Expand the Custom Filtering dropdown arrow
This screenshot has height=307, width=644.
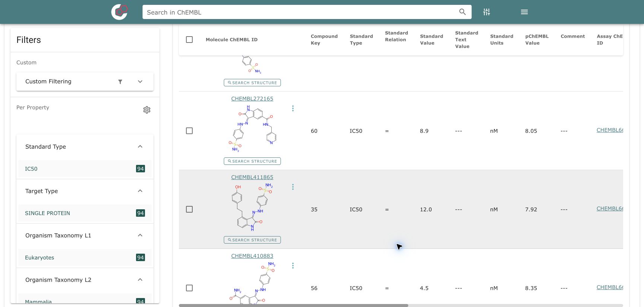[x=140, y=82]
